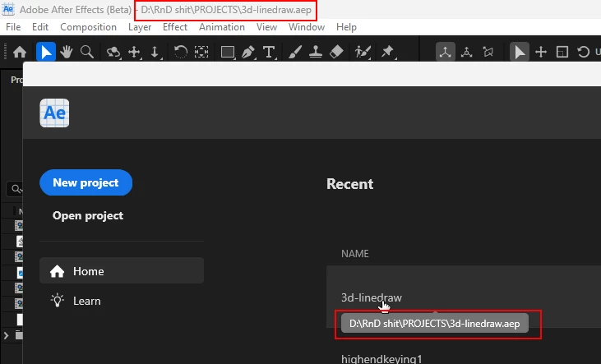Select the Pen tool

pos(248,52)
